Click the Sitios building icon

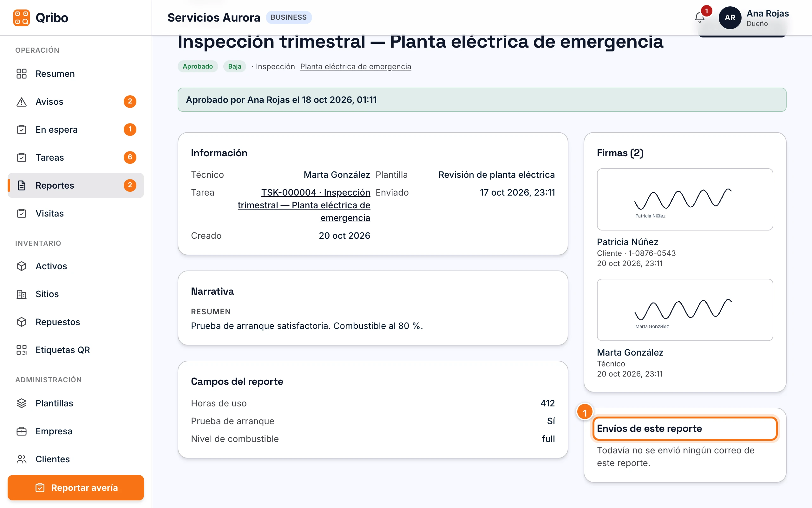click(x=22, y=294)
